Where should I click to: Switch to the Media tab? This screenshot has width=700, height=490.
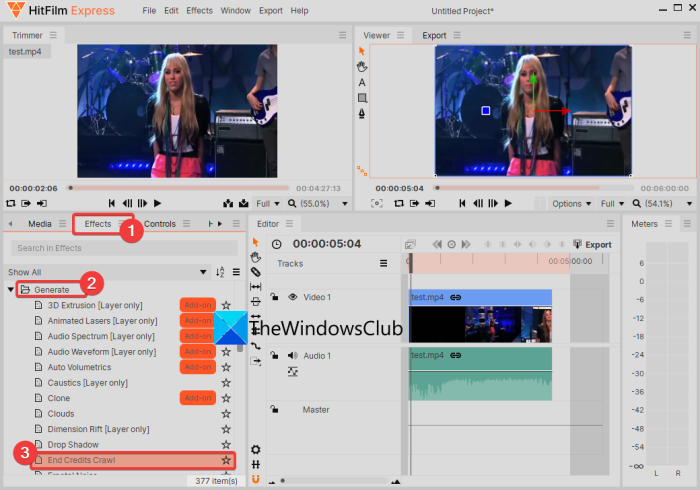[40, 224]
